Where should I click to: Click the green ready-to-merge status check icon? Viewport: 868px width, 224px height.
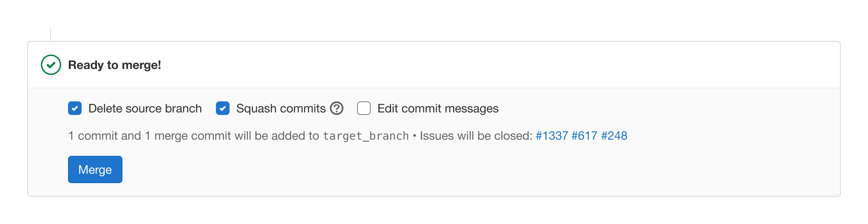(x=51, y=65)
